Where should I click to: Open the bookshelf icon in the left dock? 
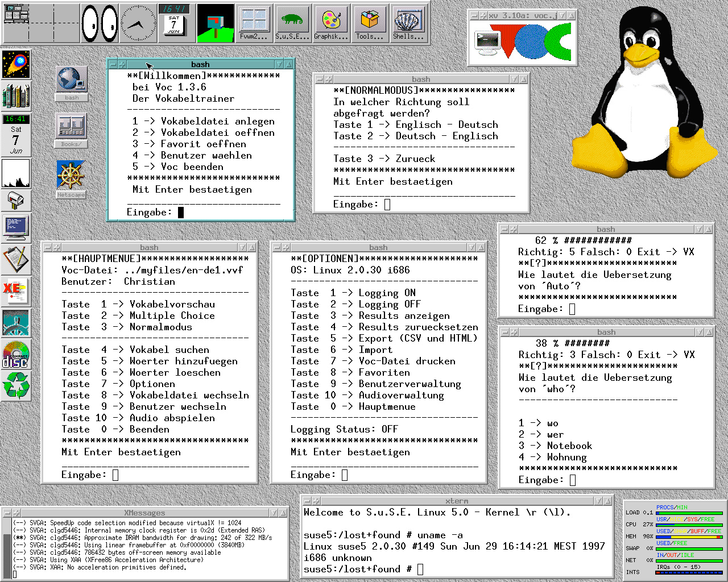(16, 96)
